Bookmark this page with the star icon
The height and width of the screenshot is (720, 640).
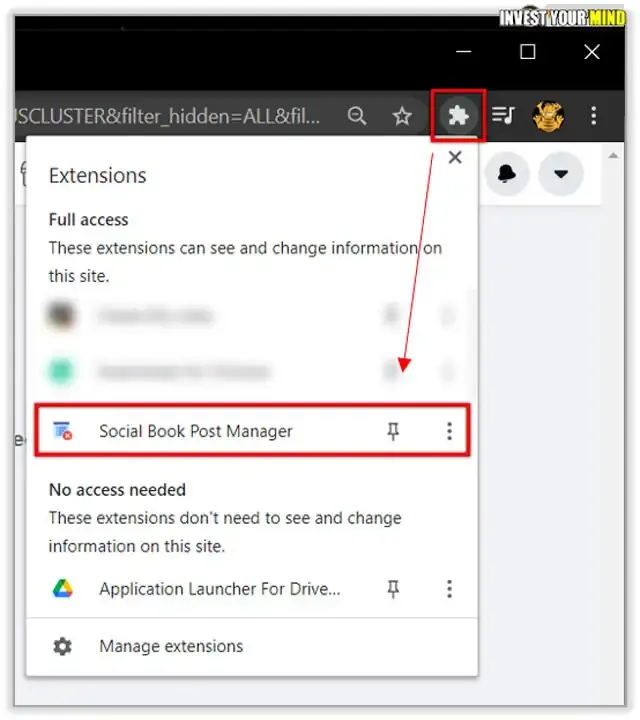(x=402, y=116)
